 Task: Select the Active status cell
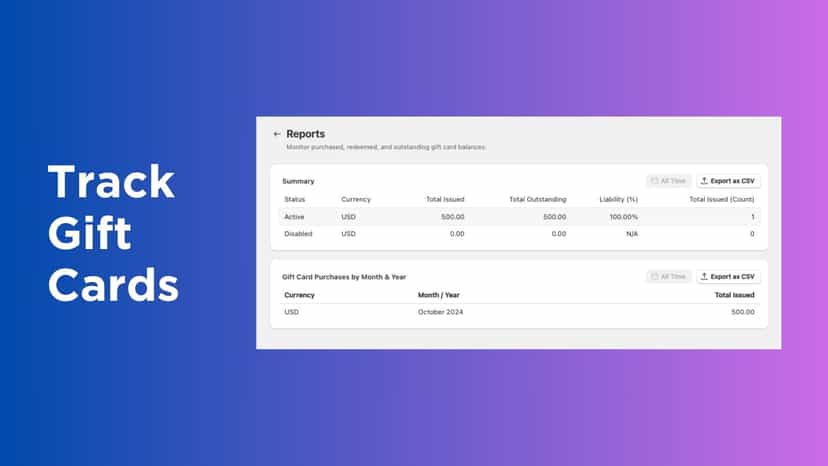294,217
